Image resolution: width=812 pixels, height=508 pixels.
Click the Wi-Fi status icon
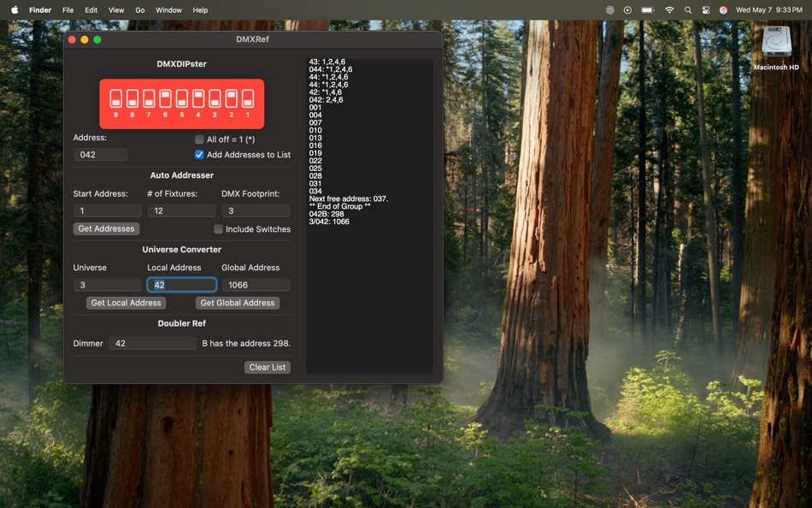coord(669,10)
